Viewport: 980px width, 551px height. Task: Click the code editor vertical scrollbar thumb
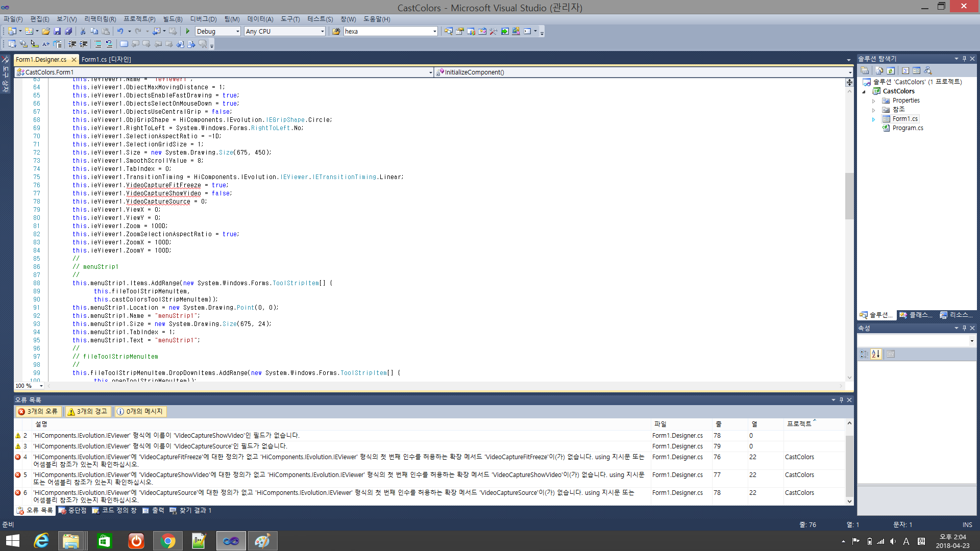click(x=849, y=196)
